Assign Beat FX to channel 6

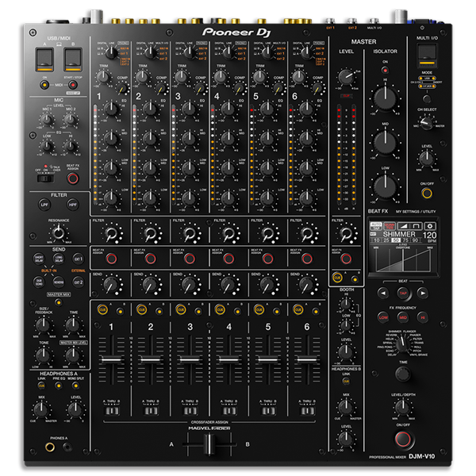(307, 259)
